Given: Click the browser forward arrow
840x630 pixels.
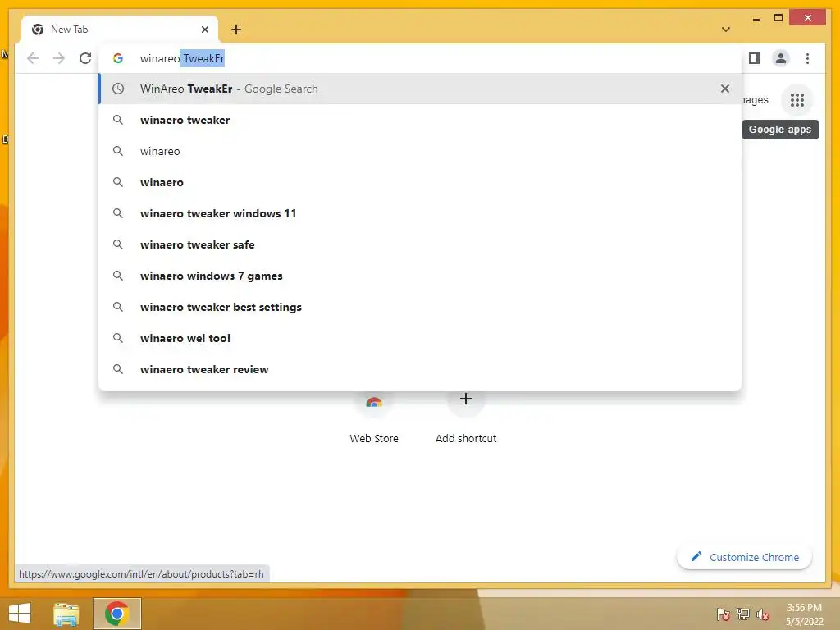Looking at the screenshot, I should pyautogui.click(x=58, y=58).
